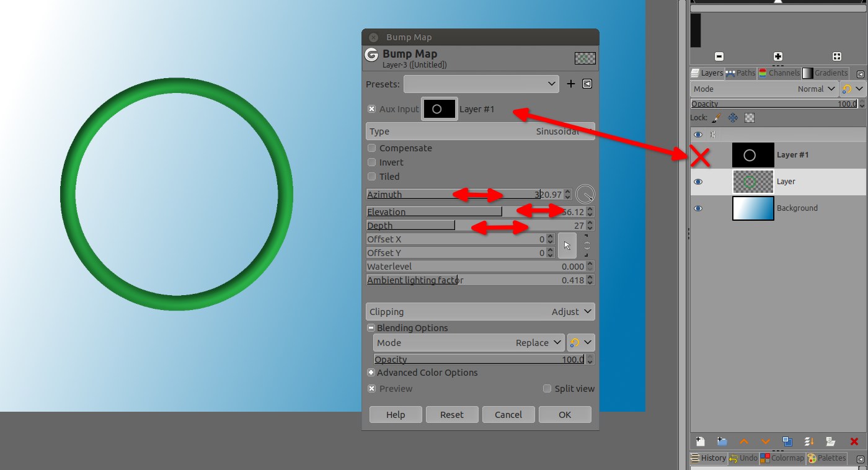This screenshot has height=470, width=868.
Task: Open the Presets dropdown
Action: coord(481,84)
